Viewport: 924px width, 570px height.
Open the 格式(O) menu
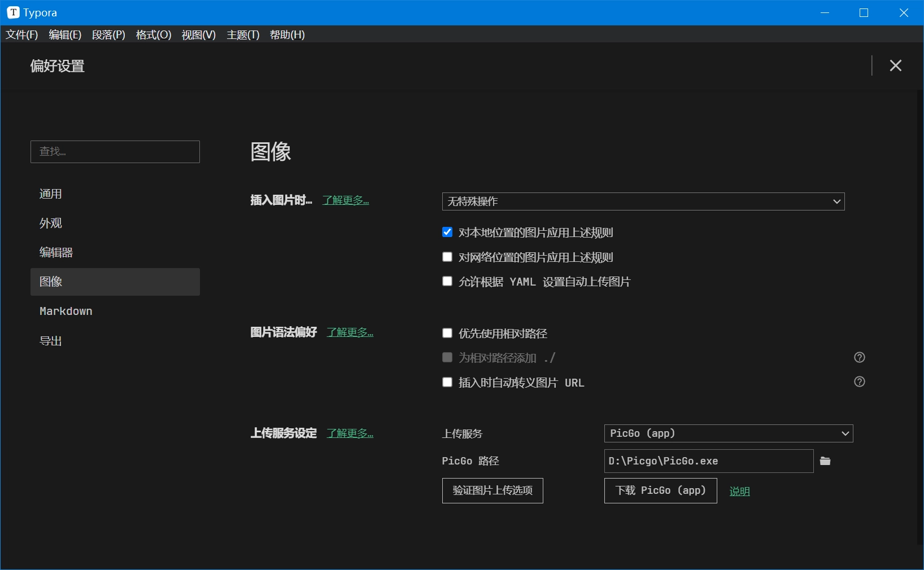pos(154,35)
